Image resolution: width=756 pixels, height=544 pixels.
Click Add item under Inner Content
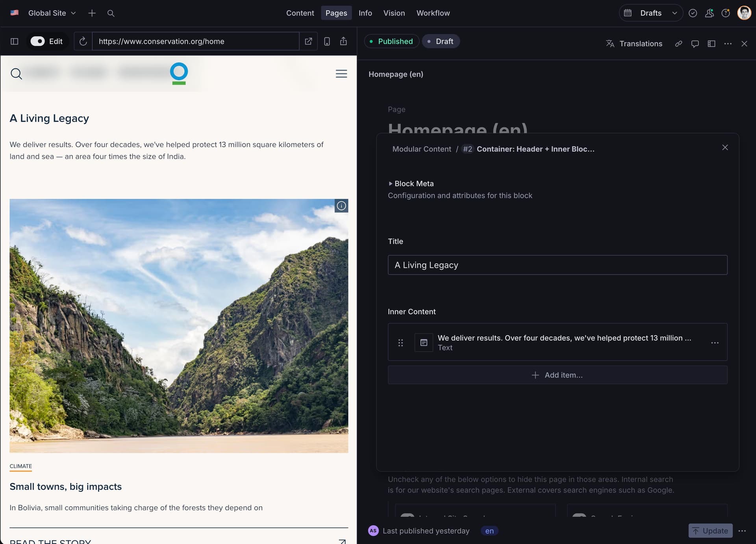557,375
